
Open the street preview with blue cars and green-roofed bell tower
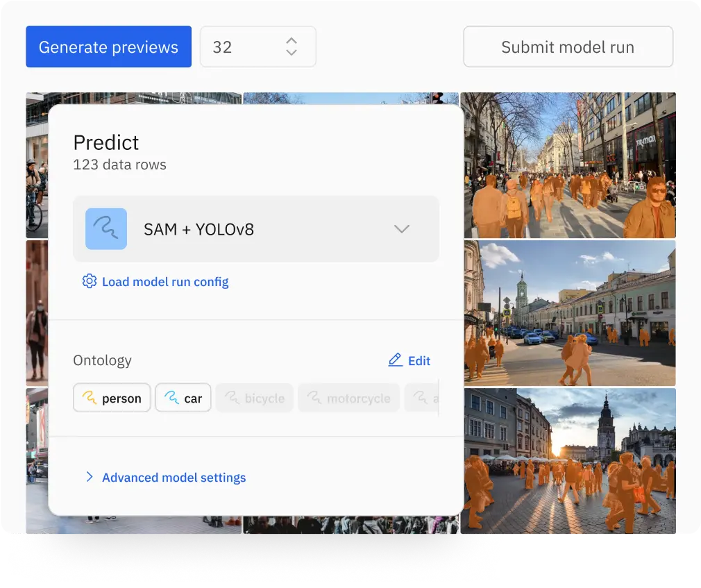click(x=568, y=313)
